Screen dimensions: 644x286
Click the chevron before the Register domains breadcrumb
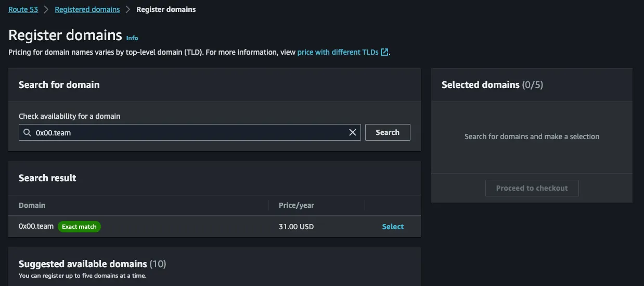click(128, 9)
